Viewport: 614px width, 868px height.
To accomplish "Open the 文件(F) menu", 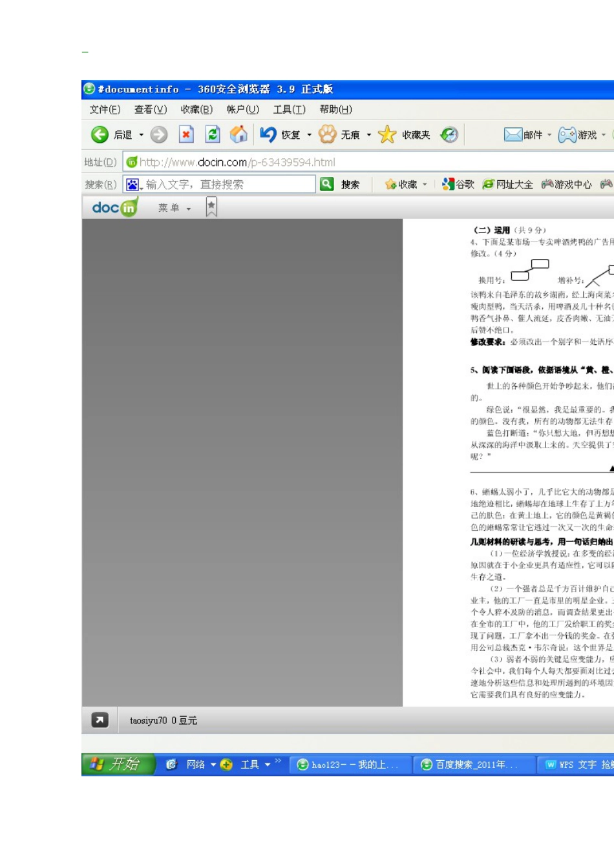I will coord(105,109).
